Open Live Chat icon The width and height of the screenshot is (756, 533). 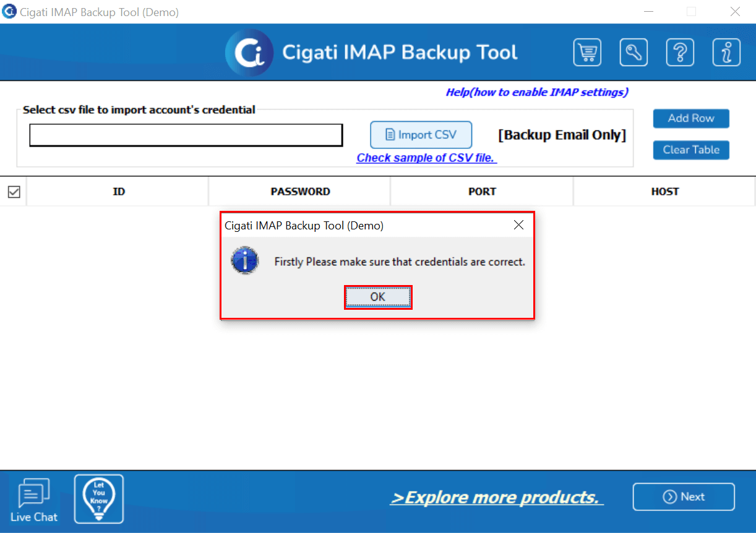34,500
